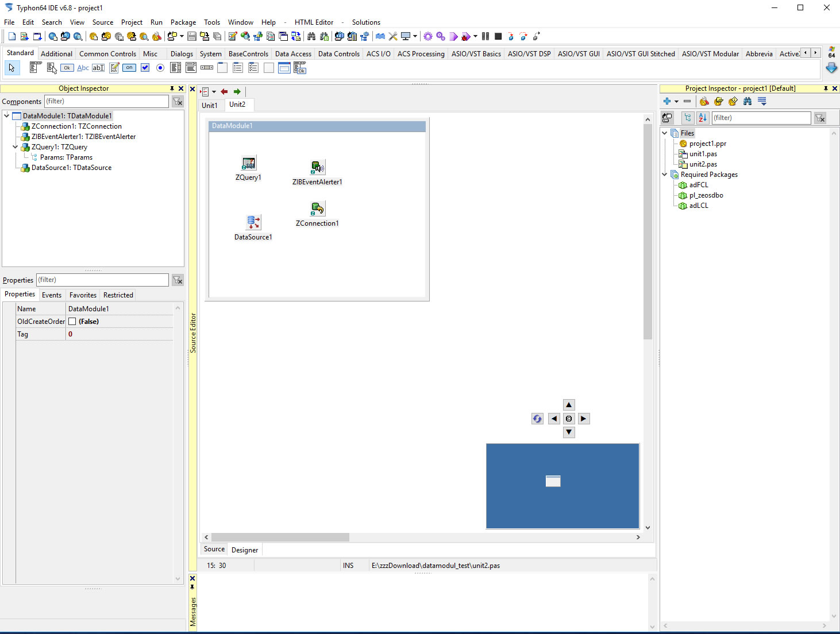Open the dropdown arrow beside the run-with-bug icon

pos(475,36)
